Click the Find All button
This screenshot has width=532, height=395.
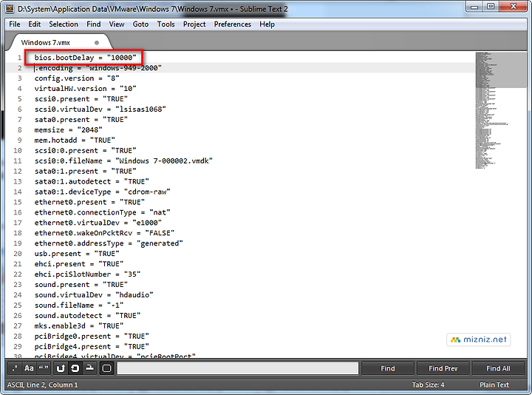click(x=498, y=368)
